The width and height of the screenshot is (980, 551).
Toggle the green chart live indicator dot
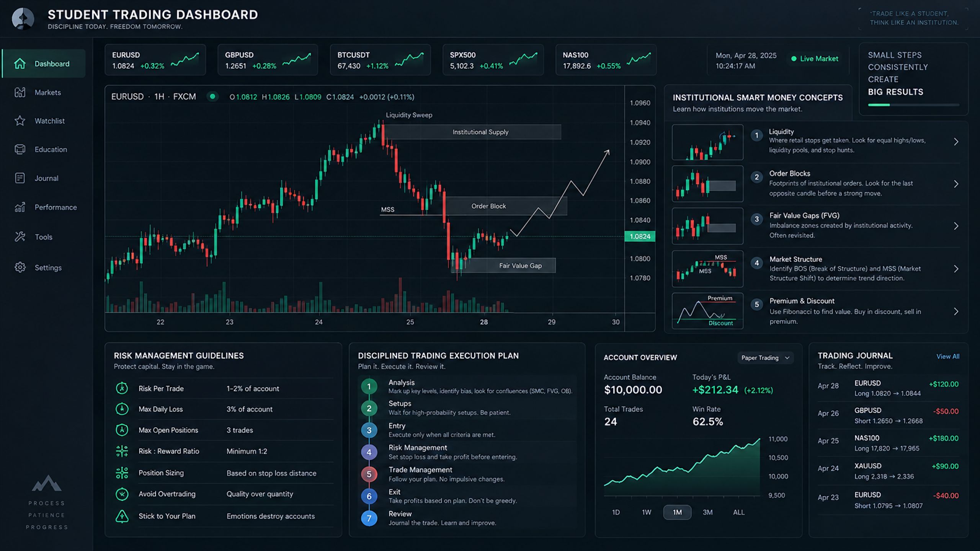(x=212, y=96)
